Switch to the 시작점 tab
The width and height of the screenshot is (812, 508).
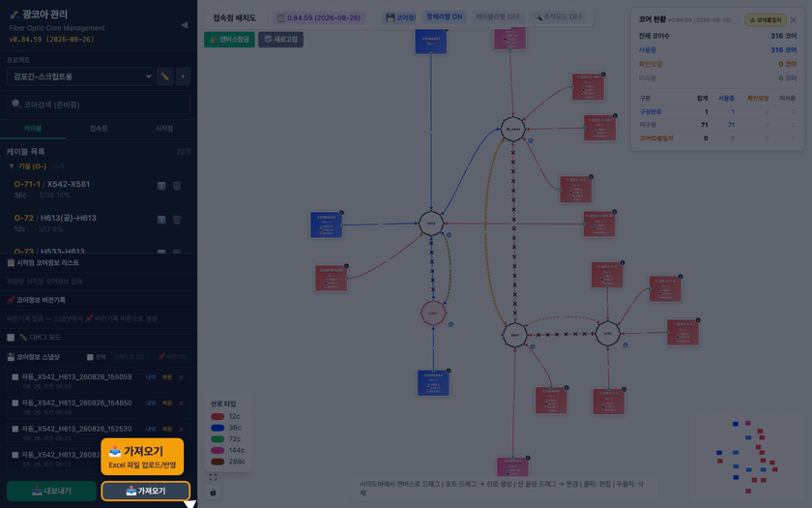[x=164, y=129]
